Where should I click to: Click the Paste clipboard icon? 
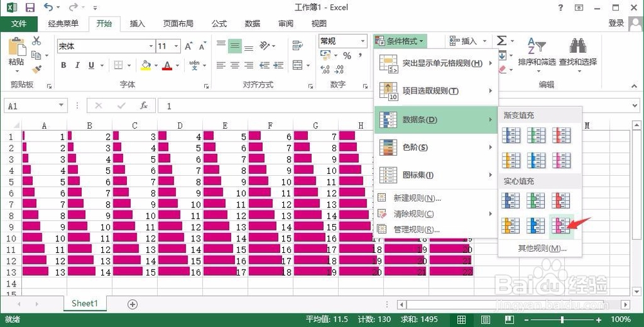click(17, 46)
